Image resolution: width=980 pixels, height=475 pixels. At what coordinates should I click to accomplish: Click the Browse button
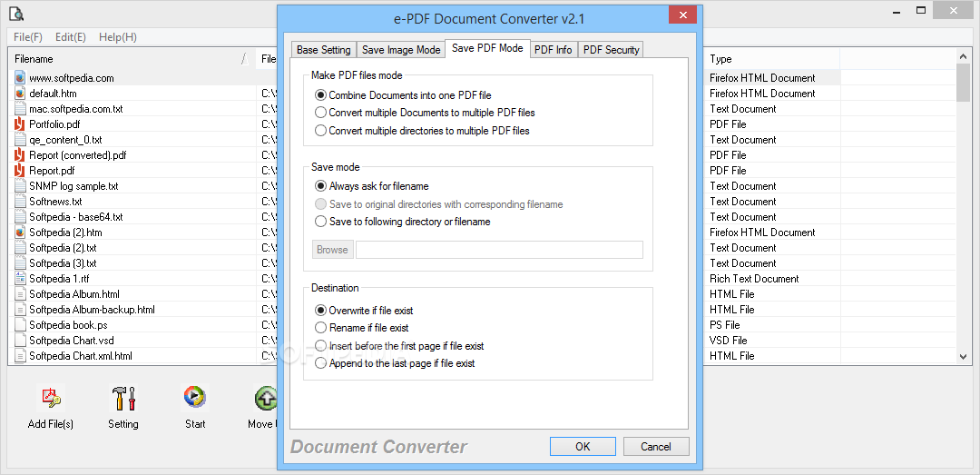point(332,250)
